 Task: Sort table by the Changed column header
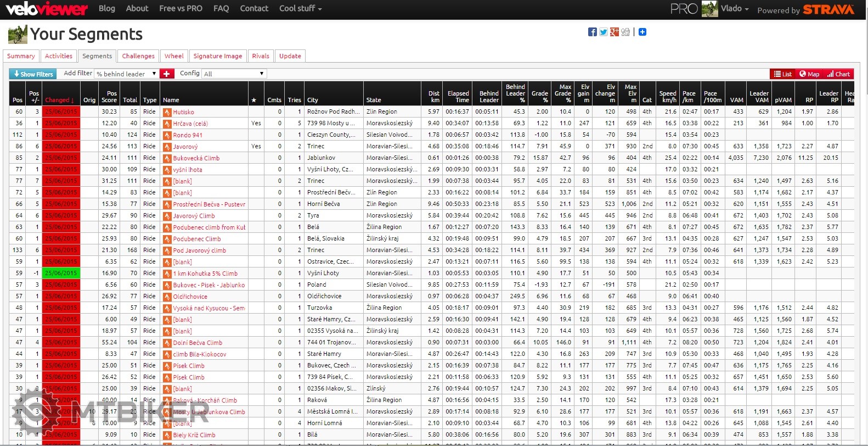click(59, 100)
